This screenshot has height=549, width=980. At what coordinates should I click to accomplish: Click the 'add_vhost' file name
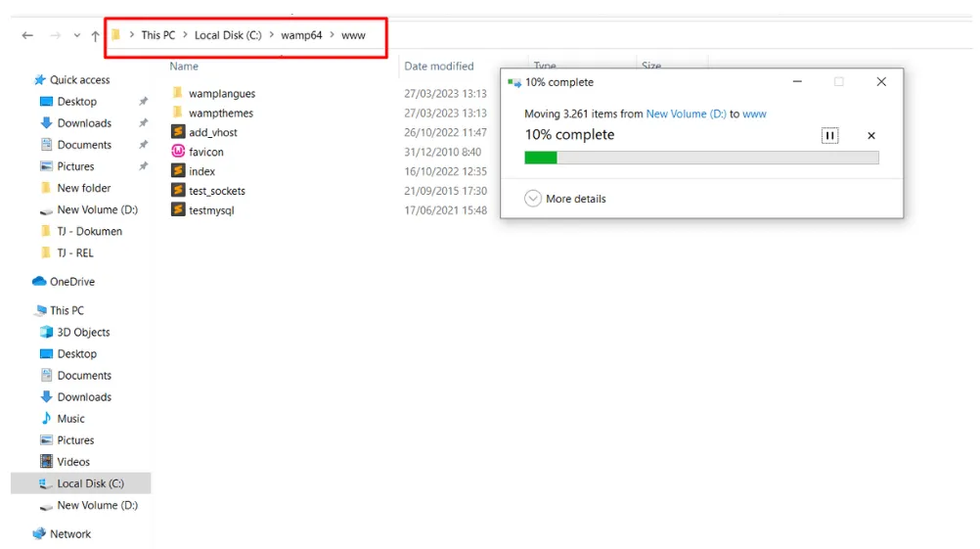click(x=213, y=132)
